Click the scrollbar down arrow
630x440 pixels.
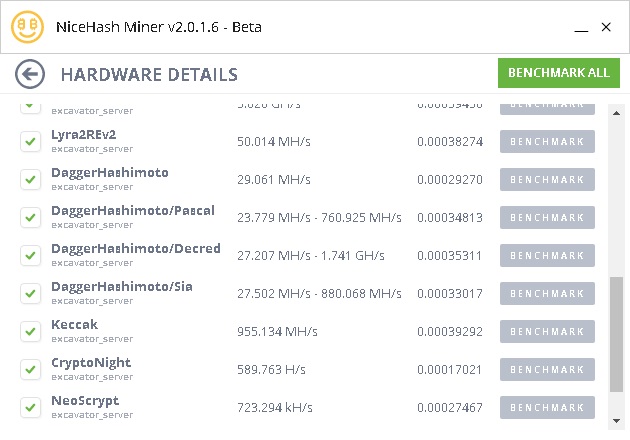(x=616, y=421)
